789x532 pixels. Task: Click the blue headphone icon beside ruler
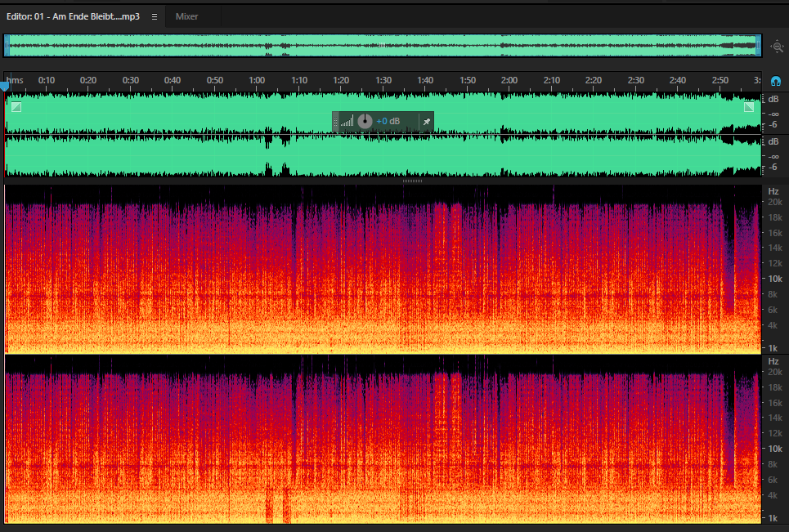(x=775, y=81)
